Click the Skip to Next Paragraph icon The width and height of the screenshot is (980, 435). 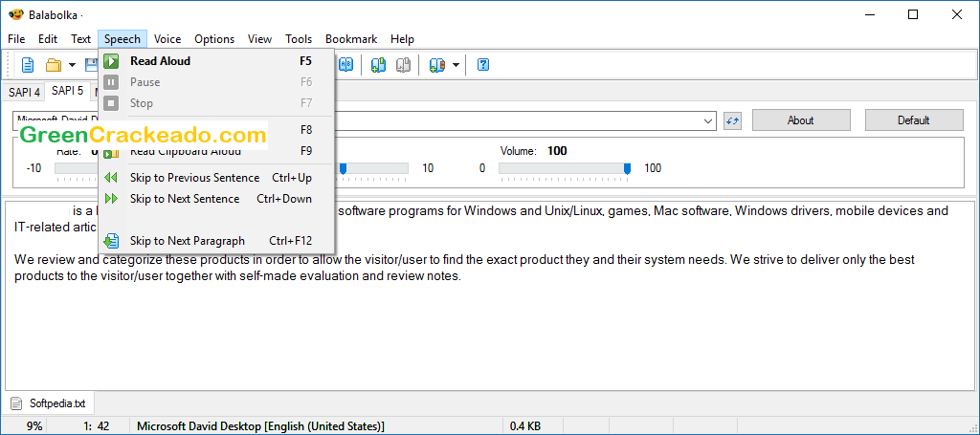point(111,241)
